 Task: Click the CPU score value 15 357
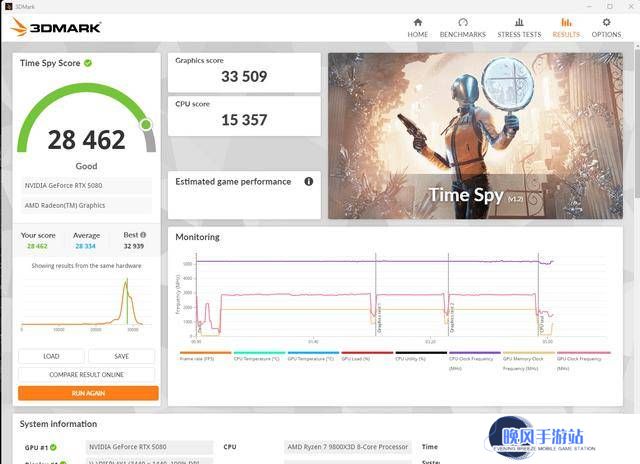click(244, 120)
